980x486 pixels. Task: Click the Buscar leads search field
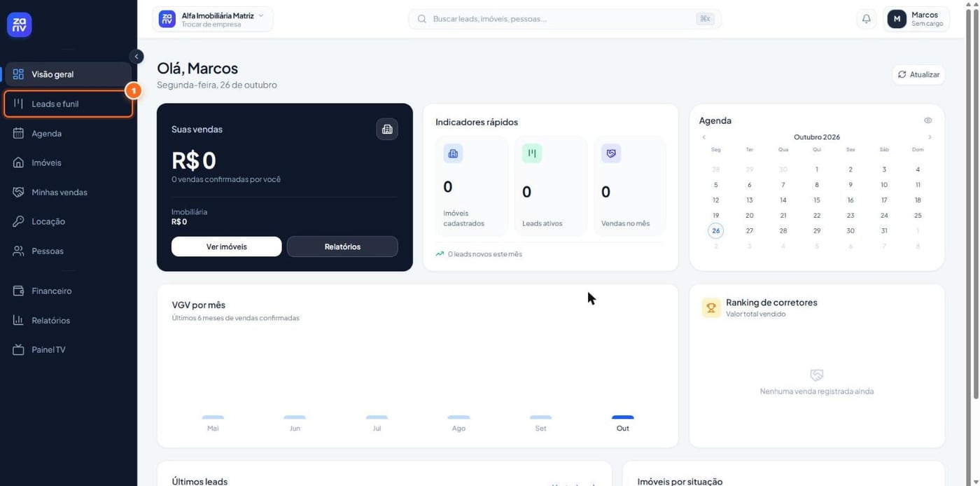point(565,19)
